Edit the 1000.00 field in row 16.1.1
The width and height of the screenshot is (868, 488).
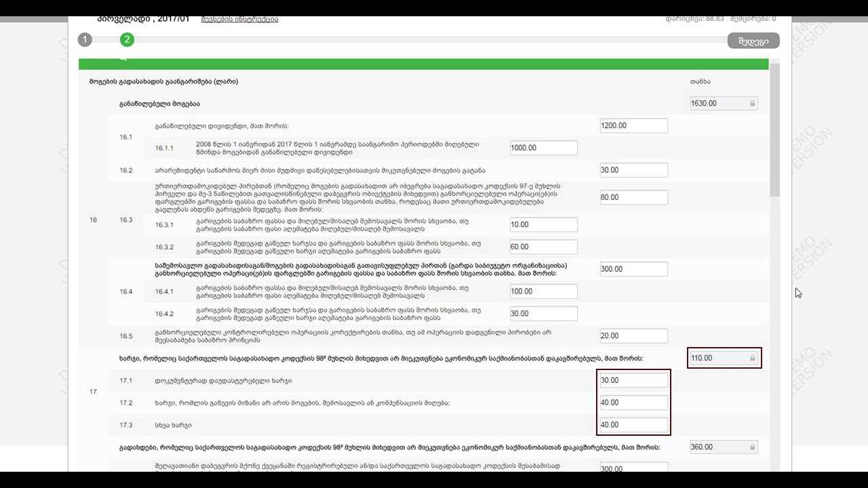coord(544,148)
